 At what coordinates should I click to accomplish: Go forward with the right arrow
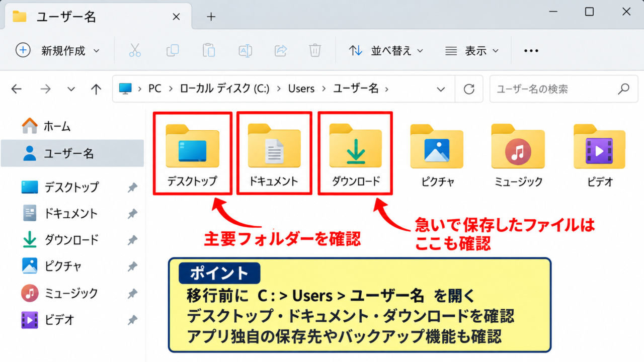(46, 89)
